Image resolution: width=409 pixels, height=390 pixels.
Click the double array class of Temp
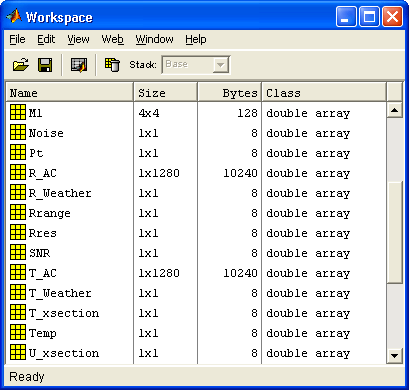click(x=308, y=333)
